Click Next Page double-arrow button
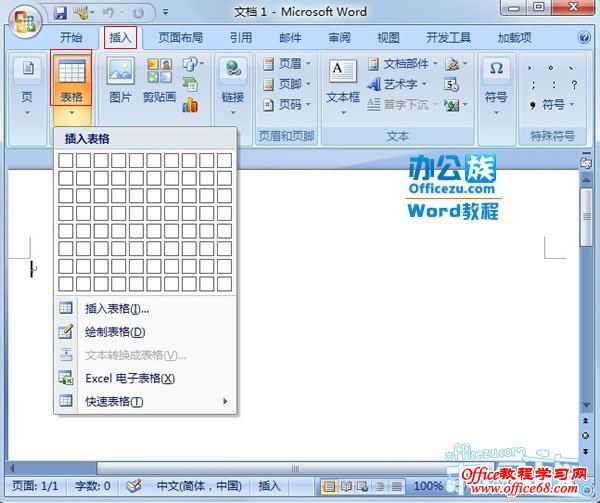 585,452
